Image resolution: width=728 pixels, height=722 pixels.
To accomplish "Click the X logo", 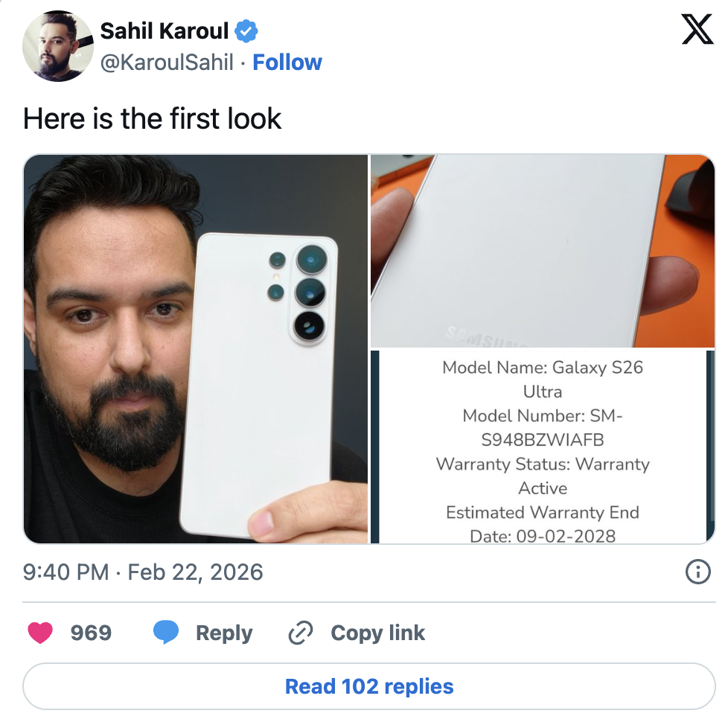I will pos(697,31).
